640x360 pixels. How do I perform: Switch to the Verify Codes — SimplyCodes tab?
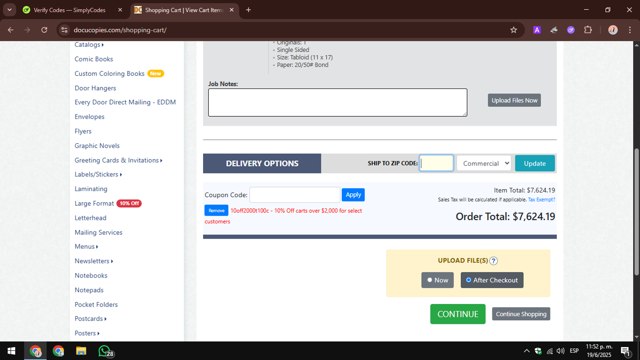[x=69, y=10]
